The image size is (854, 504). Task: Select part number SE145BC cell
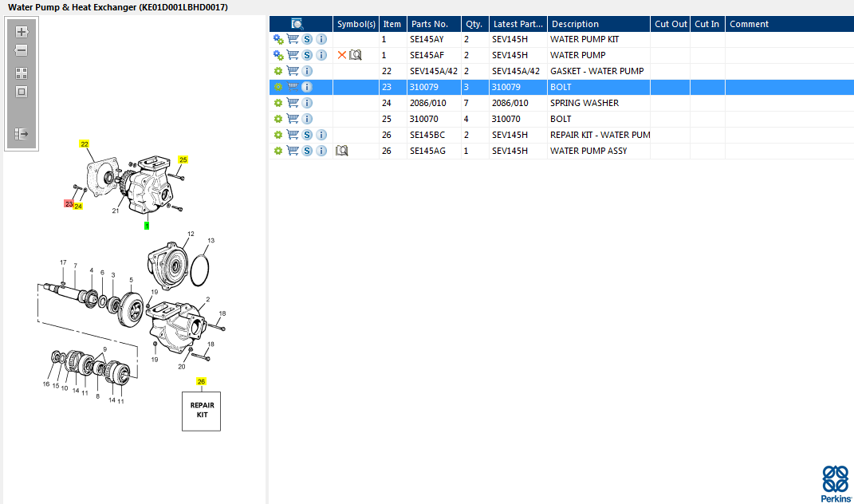coord(434,135)
